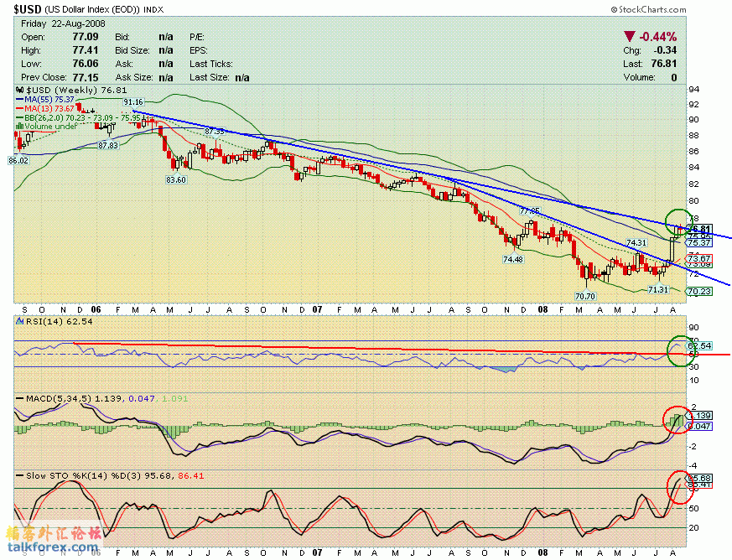Click the 87.83 low price label
The image size is (732, 560).
pos(108,146)
